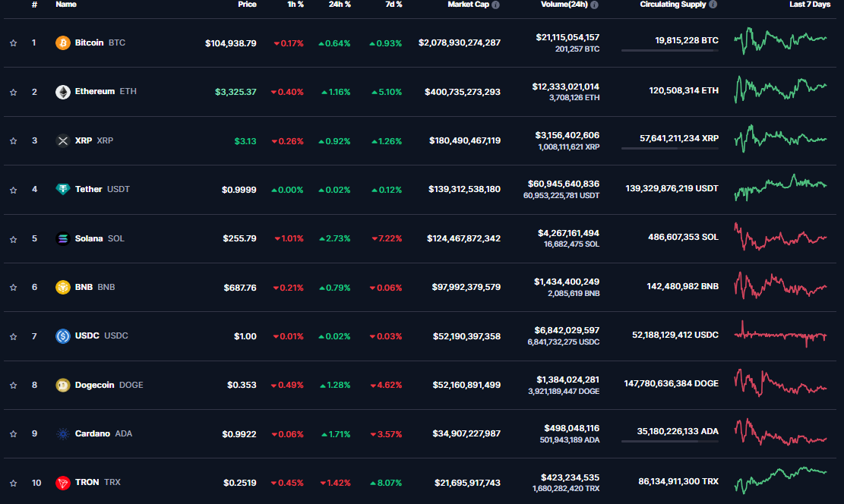Sort by the 7d % column header
844x504 pixels.
(x=393, y=5)
